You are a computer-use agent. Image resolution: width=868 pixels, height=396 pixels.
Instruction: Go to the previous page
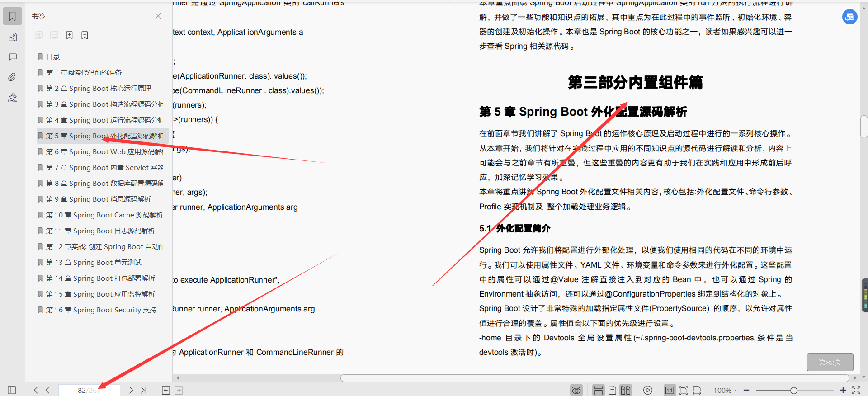tap(47, 390)
